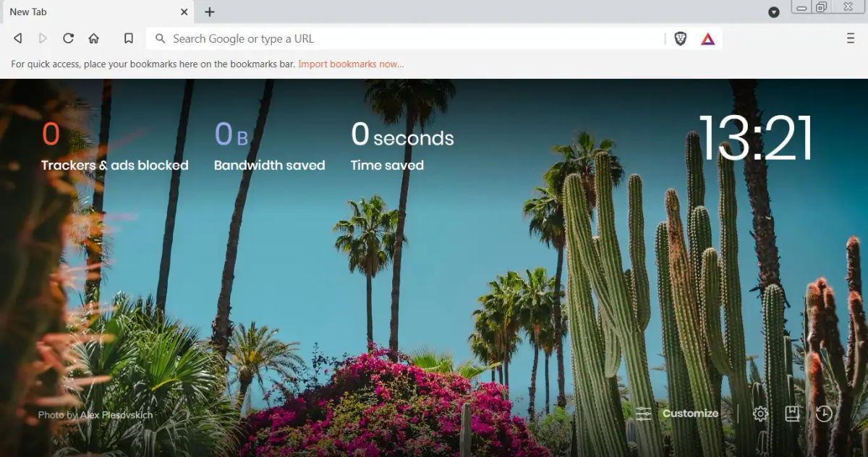Click the 13:21 clock widget
Screen dimensions: 868x457
756,137
